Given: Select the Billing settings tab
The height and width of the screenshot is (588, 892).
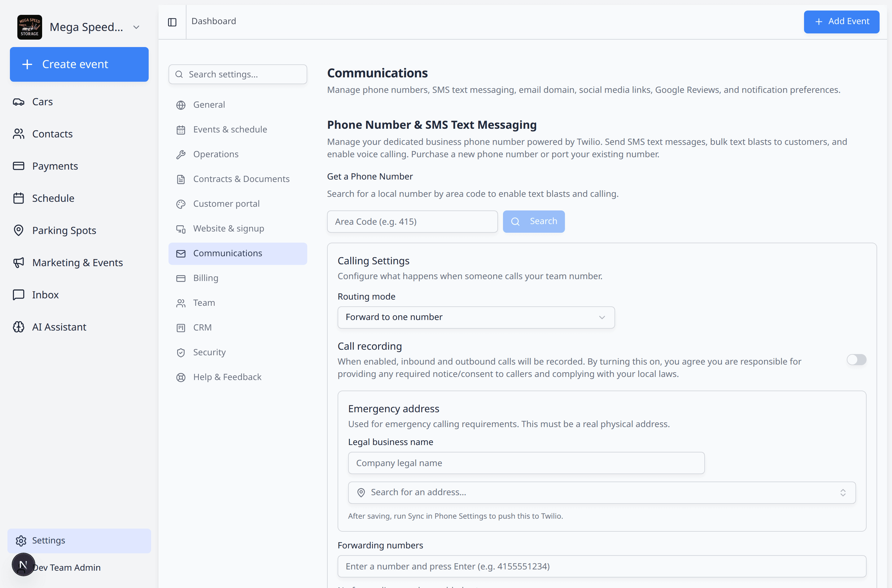Looking at the screenshot, I should 238,278.
